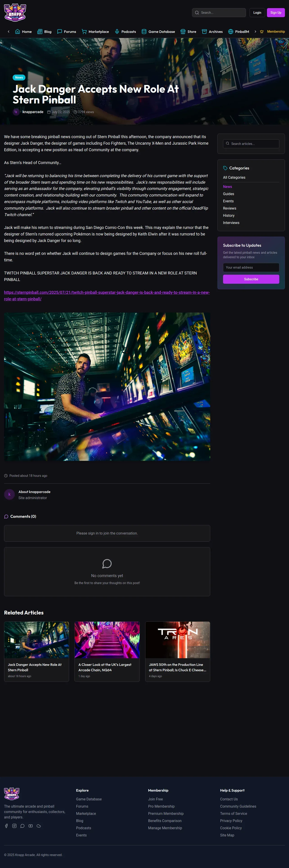Image resolution: width=289 pixels, height=868 pixels.
Task: Click the magnifier icon in header search
Action: coord(197,13)
